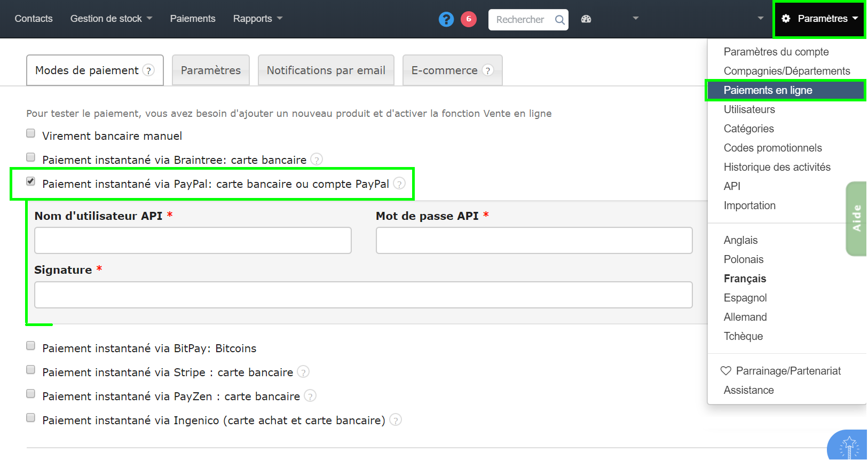The height and width of the screenshot is (460, 868).
Task: Switch language to Espagnol
Action: [745, 298]
